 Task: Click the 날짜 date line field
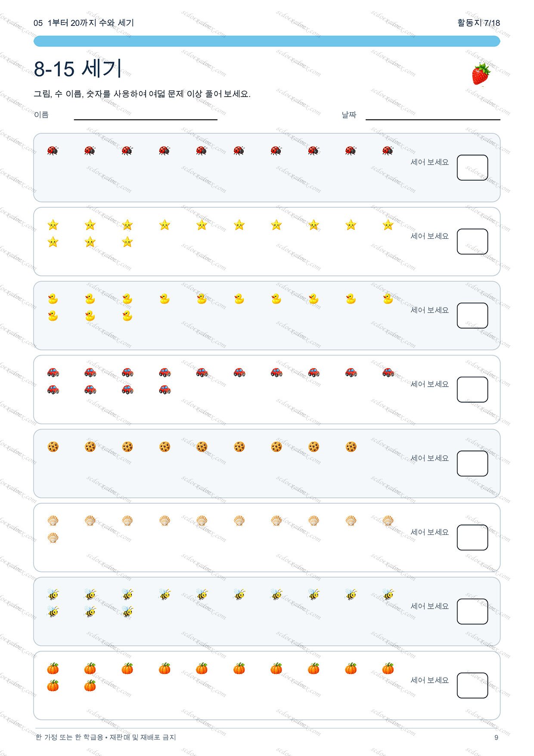[433, 116]
